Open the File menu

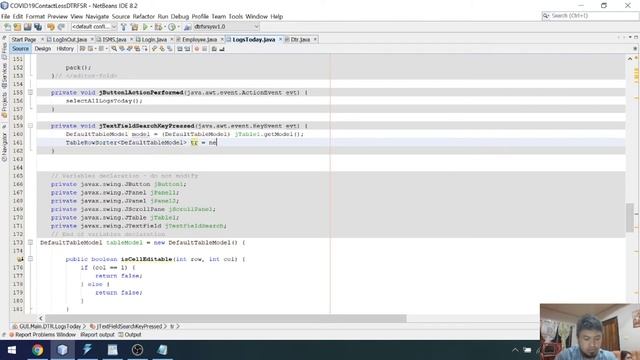5,16
